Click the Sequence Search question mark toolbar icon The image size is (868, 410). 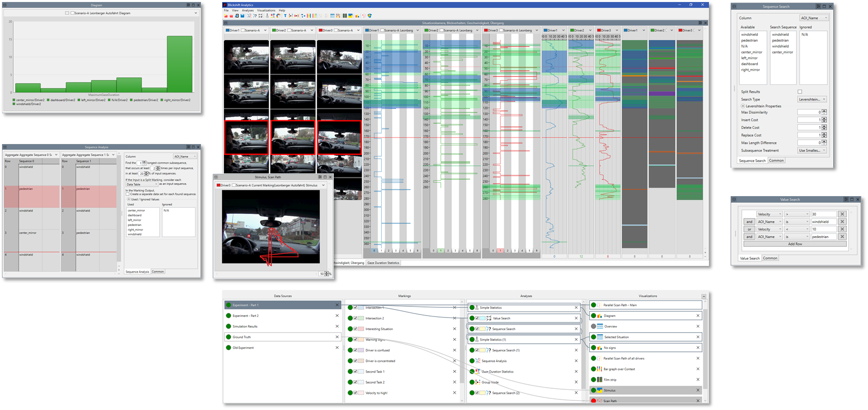click(255, 16)
